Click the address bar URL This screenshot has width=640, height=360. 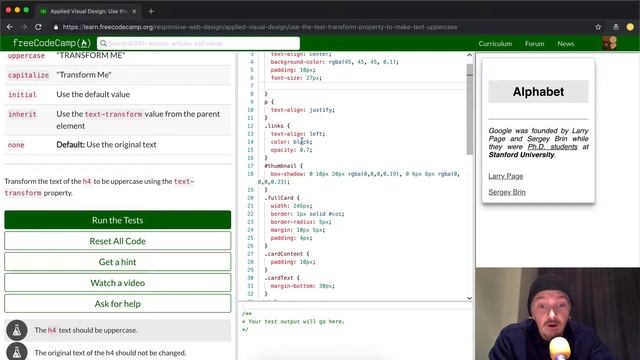point(260,27)
